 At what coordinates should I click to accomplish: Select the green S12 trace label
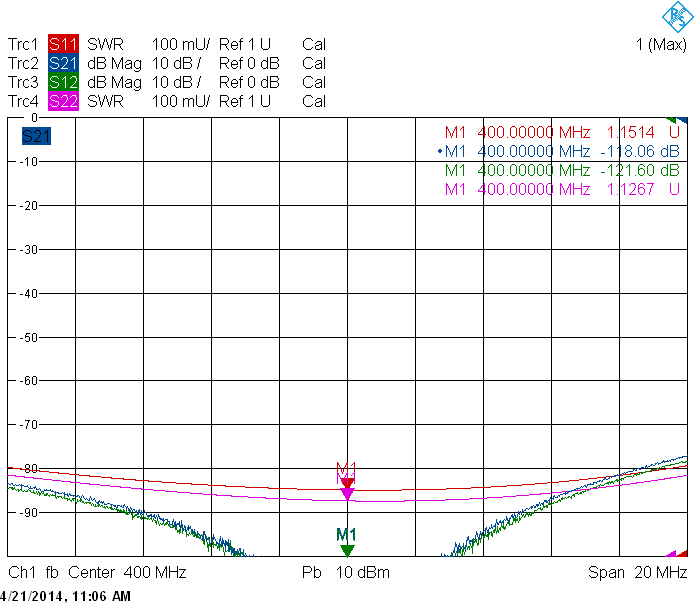pyautogui.click(x=63, y=82)
